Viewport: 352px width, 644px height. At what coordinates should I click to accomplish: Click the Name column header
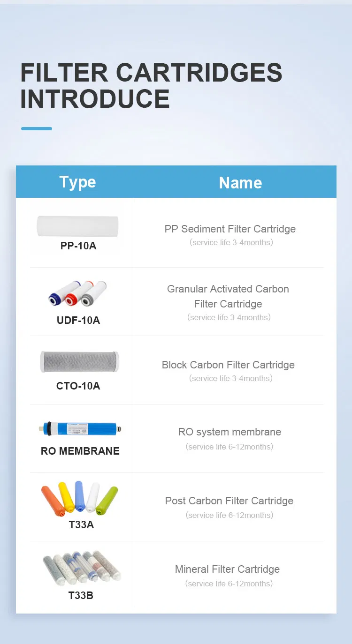point(240,182)
